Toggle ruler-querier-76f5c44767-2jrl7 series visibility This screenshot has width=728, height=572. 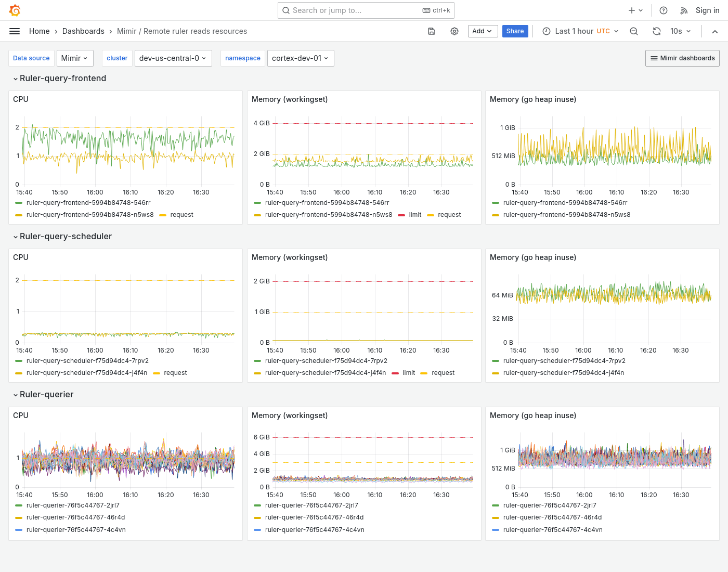tap(73, 505)
